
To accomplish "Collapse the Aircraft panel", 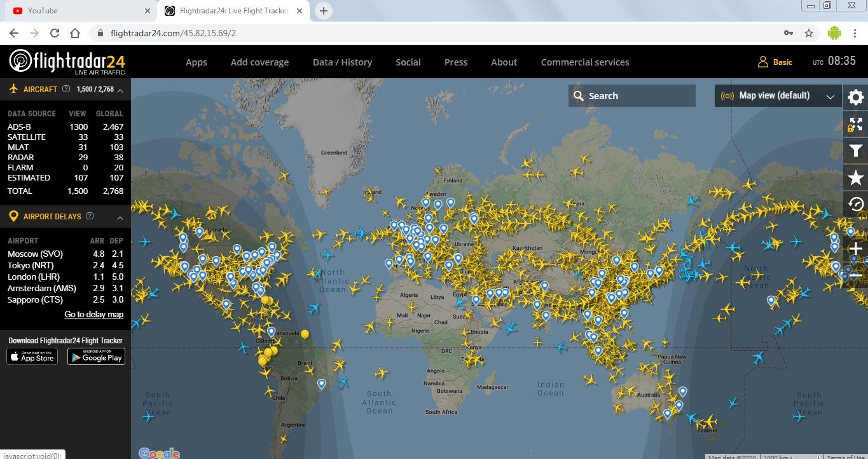I will click(120, 90).
